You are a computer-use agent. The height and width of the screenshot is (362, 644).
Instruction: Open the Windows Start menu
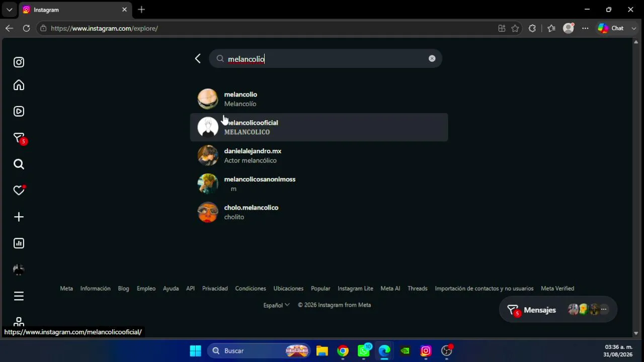point(195,351)
